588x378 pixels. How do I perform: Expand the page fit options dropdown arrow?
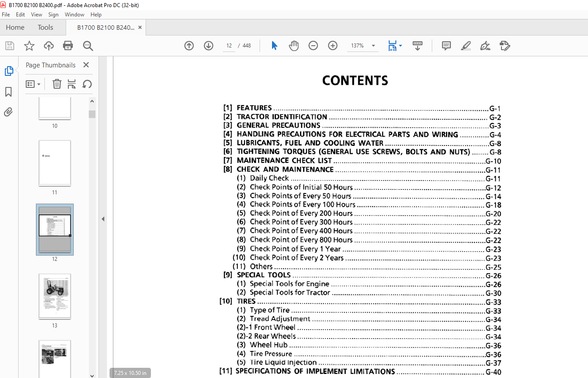coord(401,46)
